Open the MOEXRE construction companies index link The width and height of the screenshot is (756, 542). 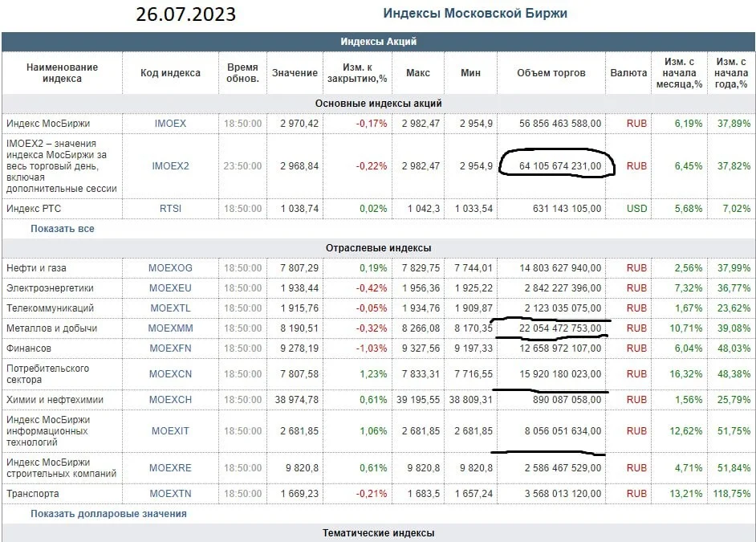pyautogui.click(x=170, y=468)
